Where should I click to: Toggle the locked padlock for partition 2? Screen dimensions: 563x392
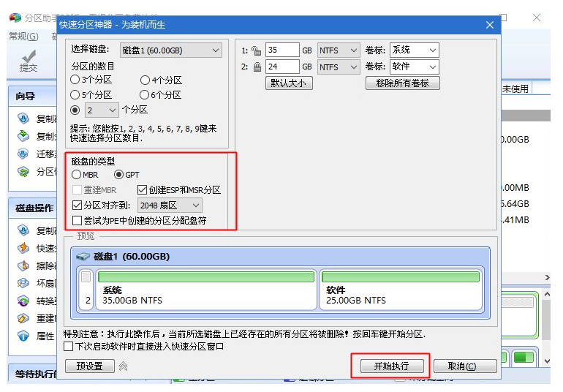(256, 67)
